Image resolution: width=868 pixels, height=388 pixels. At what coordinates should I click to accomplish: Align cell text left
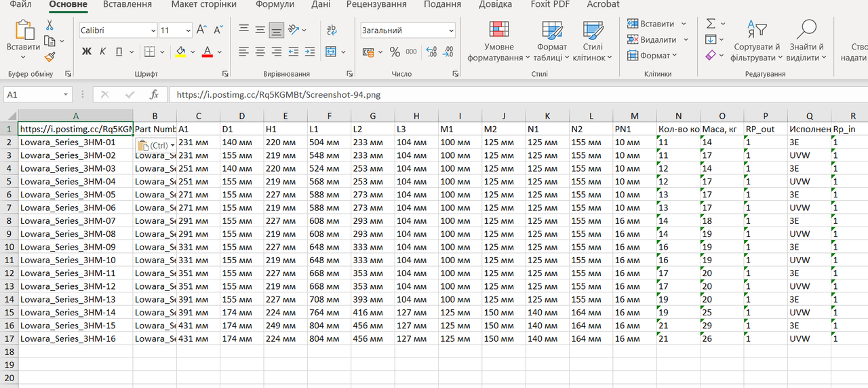(243, 52)
